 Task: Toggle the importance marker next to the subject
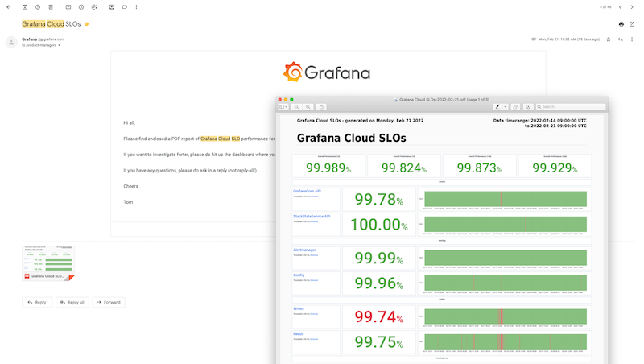pyautogui.click(x=87, y=24)
